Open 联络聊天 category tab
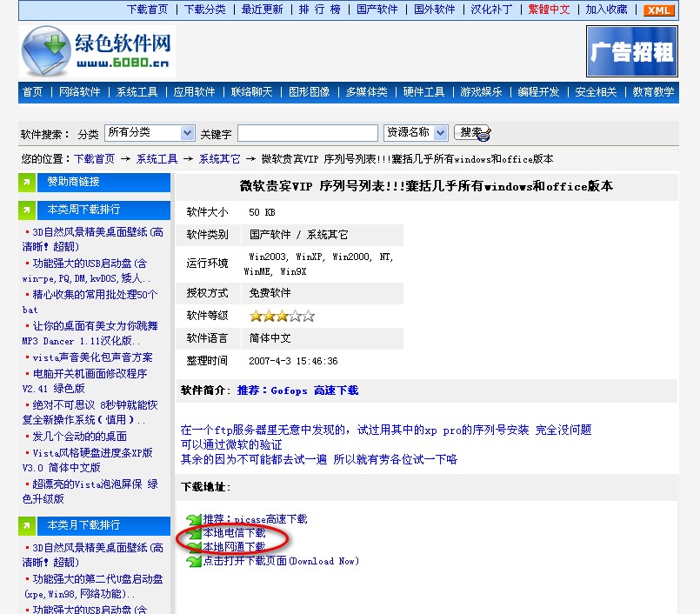The image size is (700, 614). click(252, 92)
